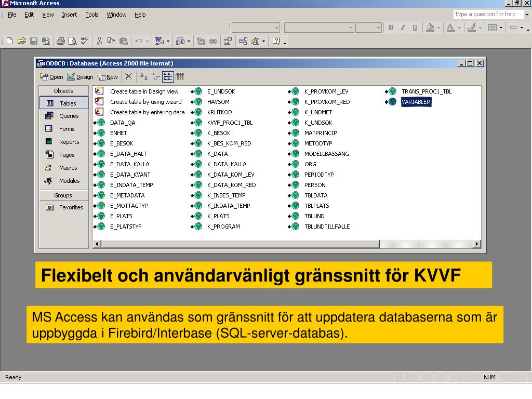Click the Open folder toolbar icon
532x399 pixels.
point(21,41)
